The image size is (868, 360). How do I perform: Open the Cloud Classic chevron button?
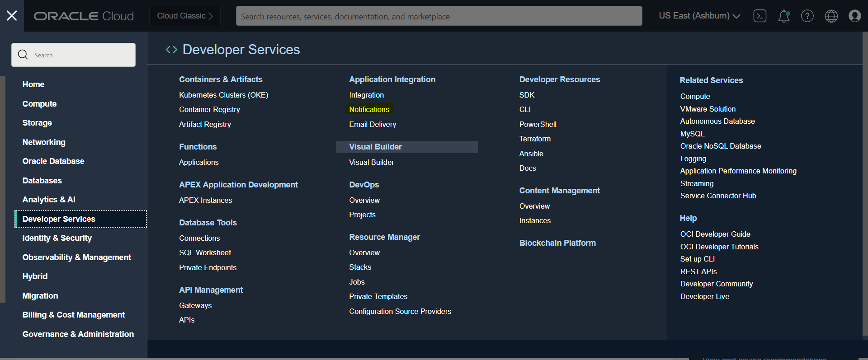[x=184, y=16]
